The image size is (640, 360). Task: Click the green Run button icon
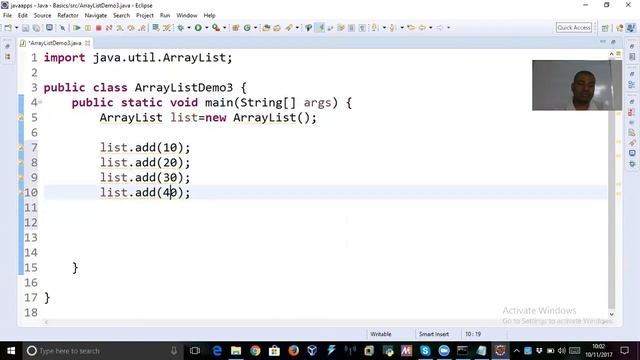198,28
